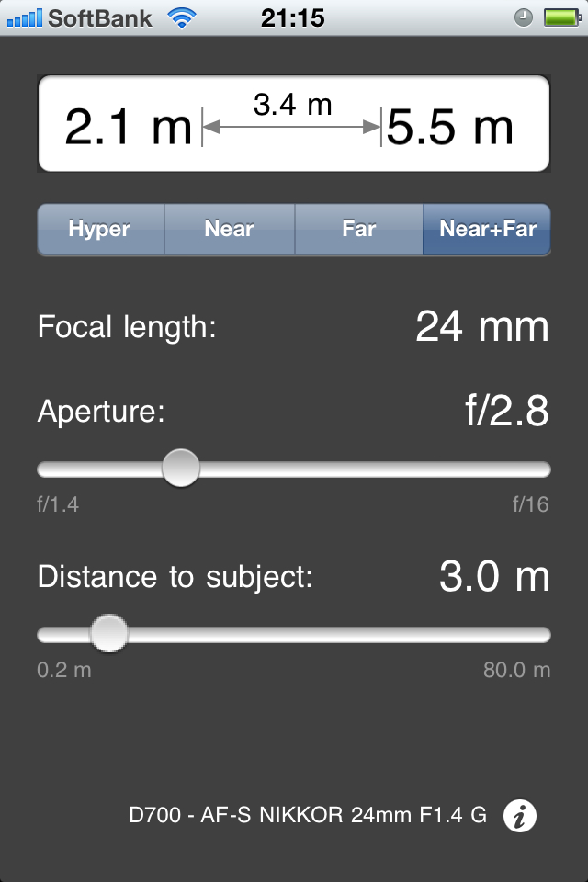Screen dimensions: 588x882
Task: Select the Hyper mode segment
Action: tap(100, 229)
